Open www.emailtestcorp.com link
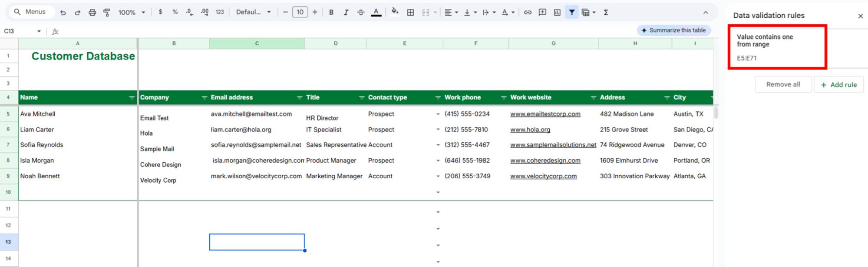This screenshot has width=868, height=267. (545, 114)
